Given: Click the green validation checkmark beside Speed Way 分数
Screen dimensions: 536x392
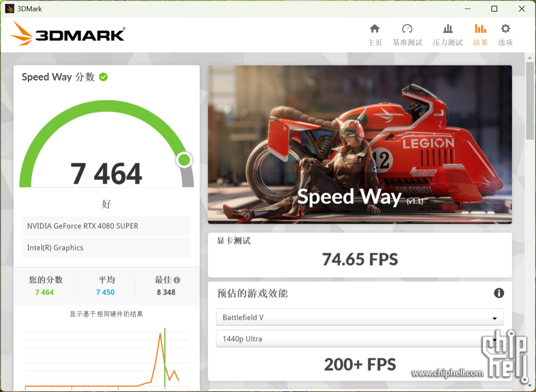Looking at the screenshot, I should pos(103,77).
